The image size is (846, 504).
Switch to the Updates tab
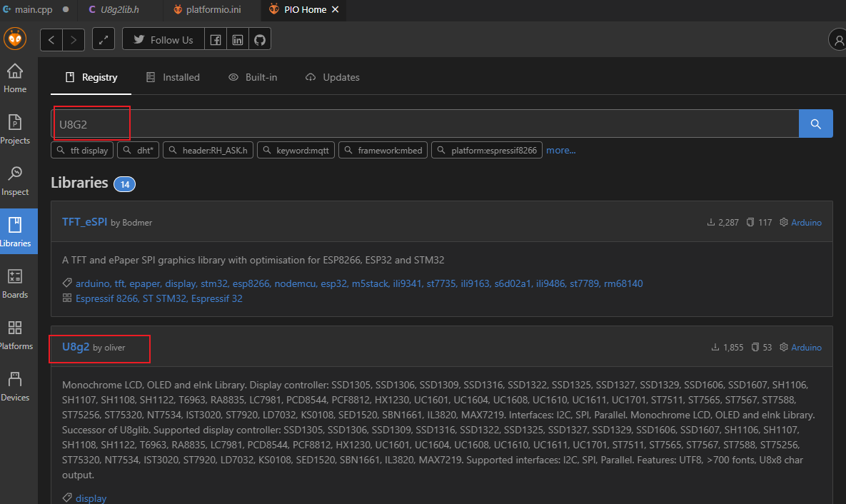pyautogui.click(x=333, y=77)
